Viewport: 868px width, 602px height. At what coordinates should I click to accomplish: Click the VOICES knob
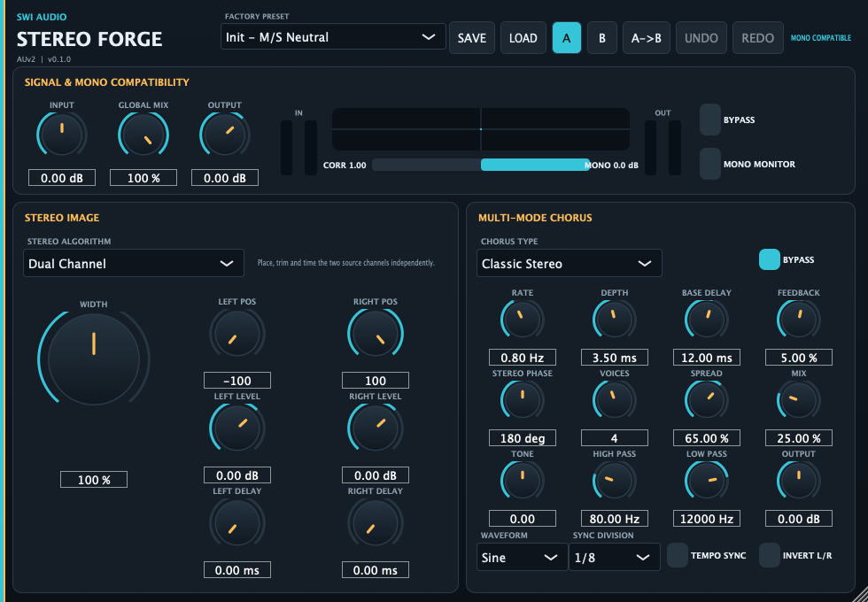click(615, 400)
